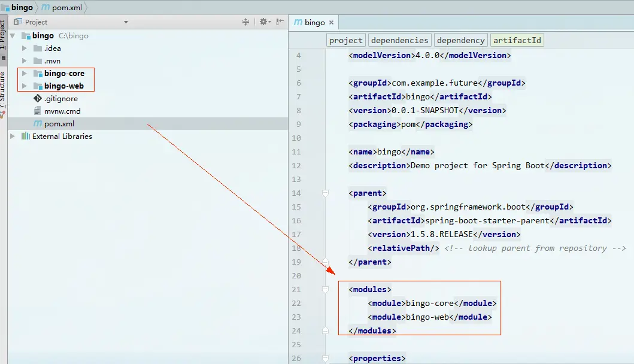Click the dependency XML breadcrumb

point(460,40)
